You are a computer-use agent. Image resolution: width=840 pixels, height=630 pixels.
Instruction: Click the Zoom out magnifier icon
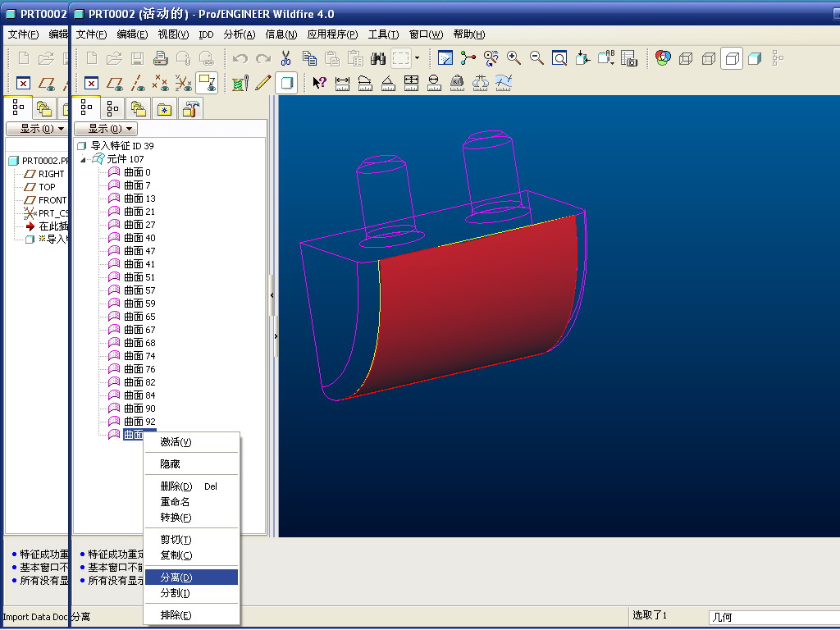536,58
